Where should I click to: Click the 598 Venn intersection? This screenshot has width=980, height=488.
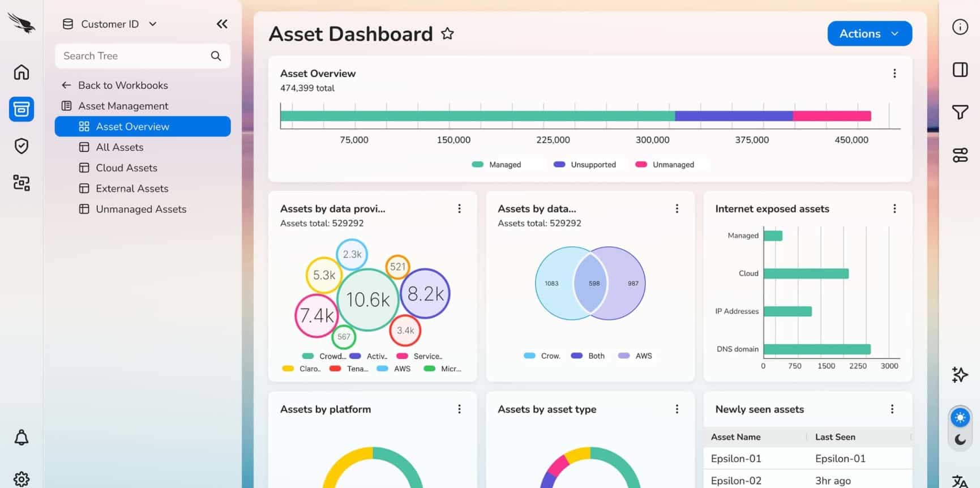(x=591, y=283)
